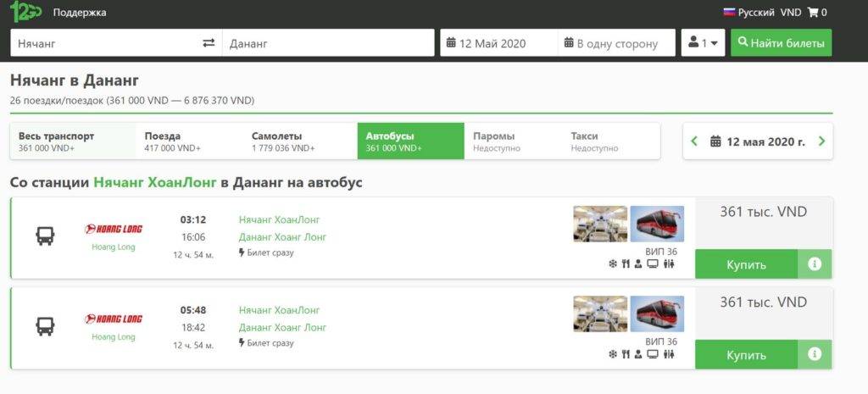Go to next date with right chevron
This screenshot has height=394, width=868.
coord(821,142)
